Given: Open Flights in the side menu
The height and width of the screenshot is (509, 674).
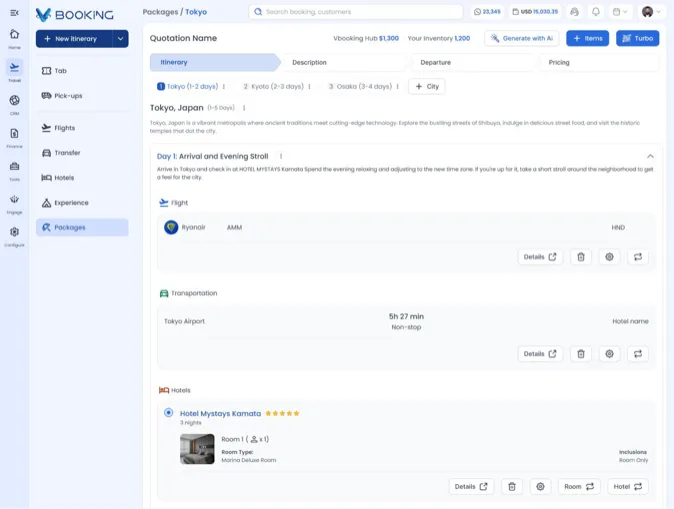Looking at the screenshot, I should [x=82, y=128].
